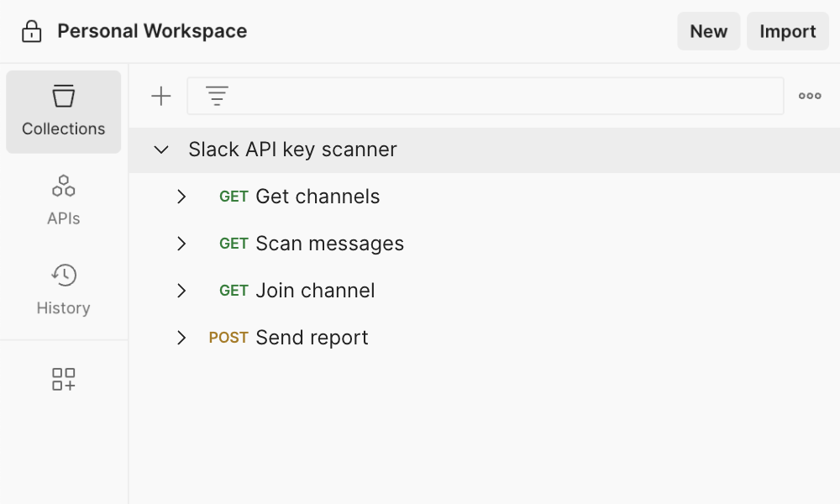Click the workspace lock icon
This screenshot has height=504, width=840.
pos(31,32)
